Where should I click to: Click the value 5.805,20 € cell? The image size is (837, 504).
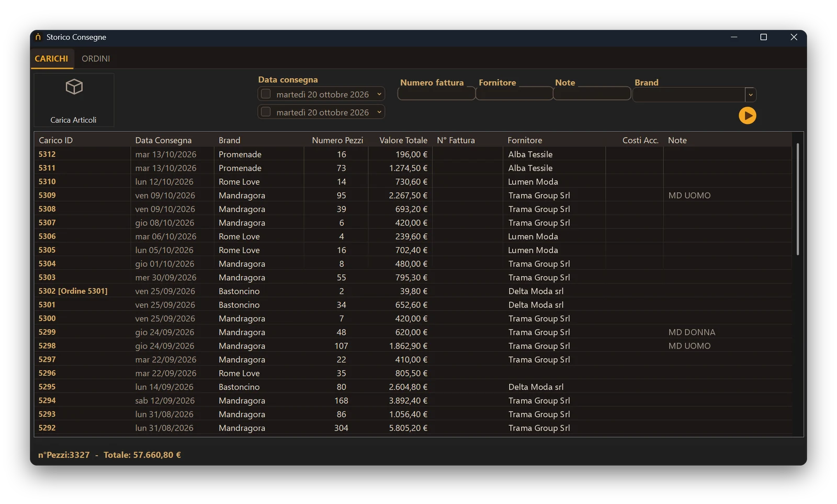click(408, 428)
